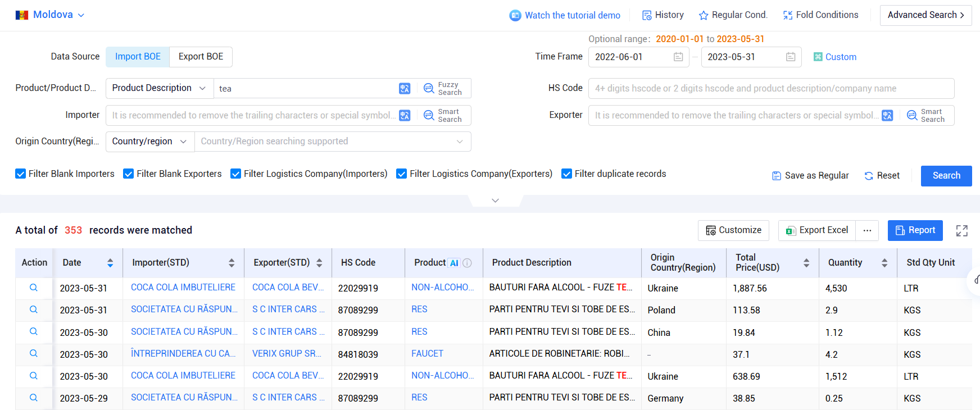Image resolution: width=980 pixels, height=410 pixels.
Task: Sort by Date column arrows
Action: pos(110,263)
